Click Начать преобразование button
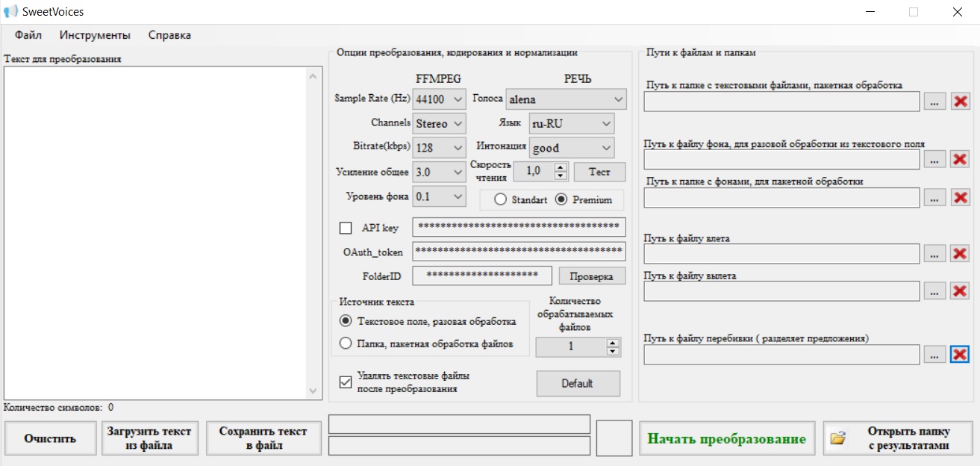Image resolution: width=980 pixels, height=466 pixels. click(x=726, y=438)
